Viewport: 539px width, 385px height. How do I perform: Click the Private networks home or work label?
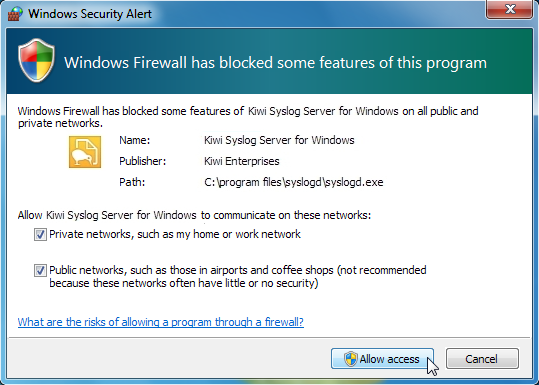pos(175,234)
